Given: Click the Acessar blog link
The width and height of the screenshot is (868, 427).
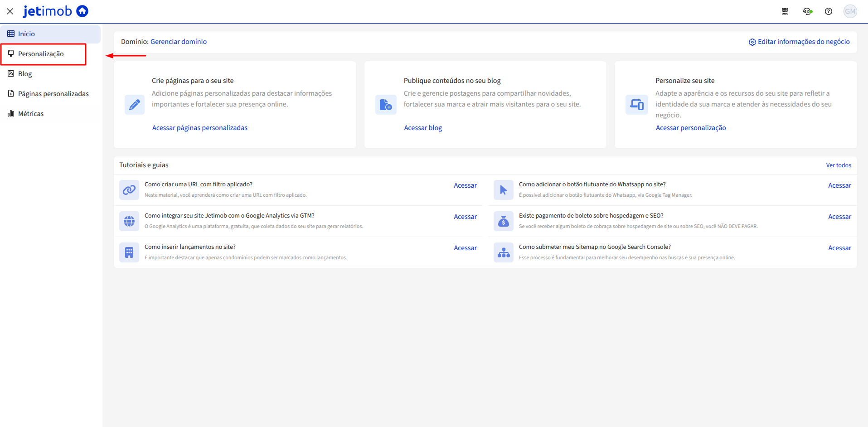Looking at the screenshot, I should click(423, 128).
